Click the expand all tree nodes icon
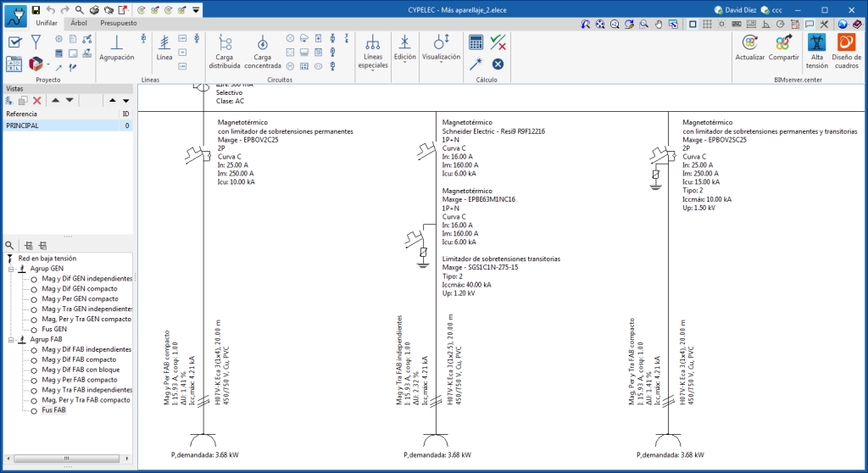Image resolution: width=868 pixels, height=473 pixels. 29,245
